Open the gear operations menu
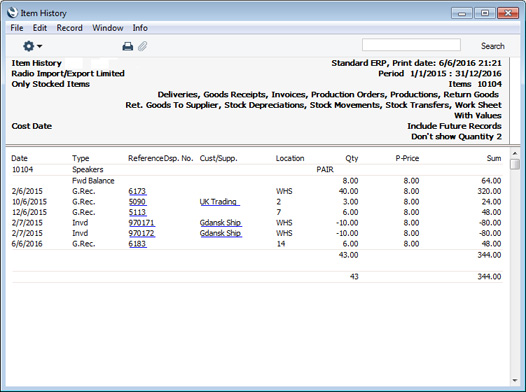This screenshot has width=526, height=392. pos(32,46)
